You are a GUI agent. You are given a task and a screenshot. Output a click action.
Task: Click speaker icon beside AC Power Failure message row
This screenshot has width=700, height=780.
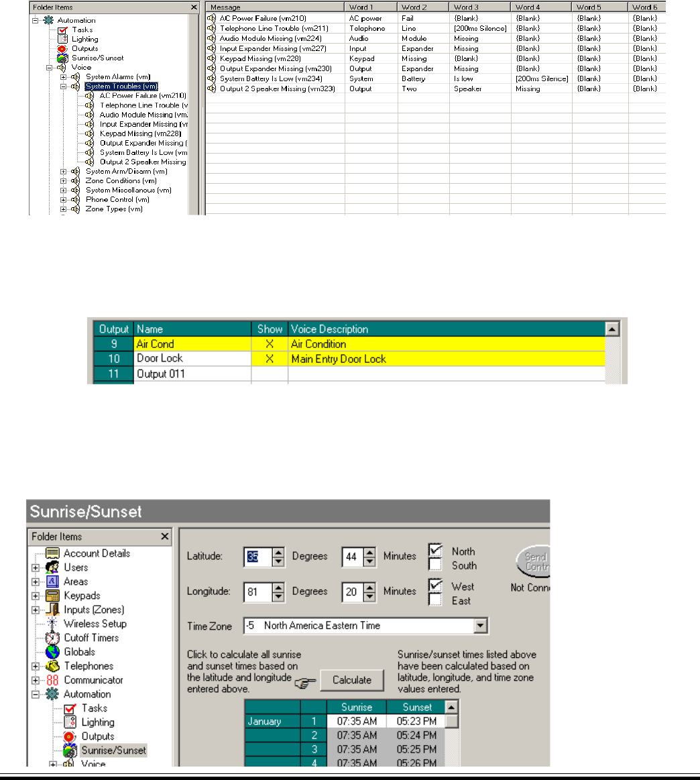coord(211,18)
